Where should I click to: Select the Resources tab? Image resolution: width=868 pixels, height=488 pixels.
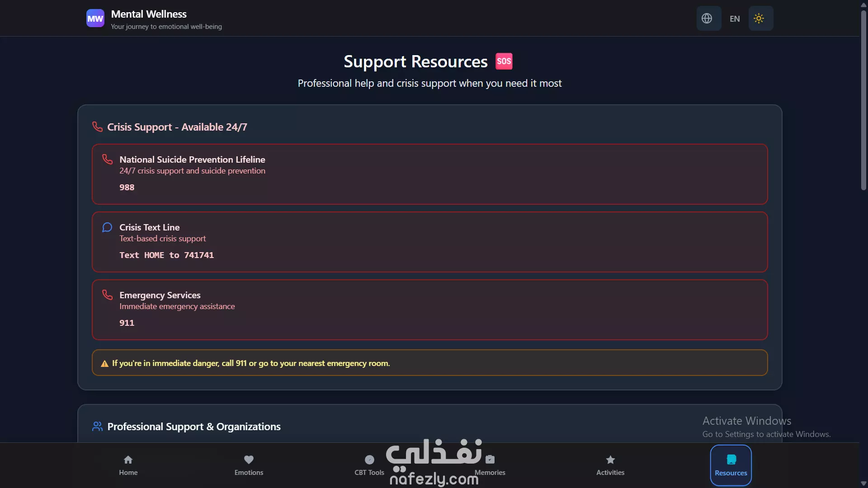[731, 465]
